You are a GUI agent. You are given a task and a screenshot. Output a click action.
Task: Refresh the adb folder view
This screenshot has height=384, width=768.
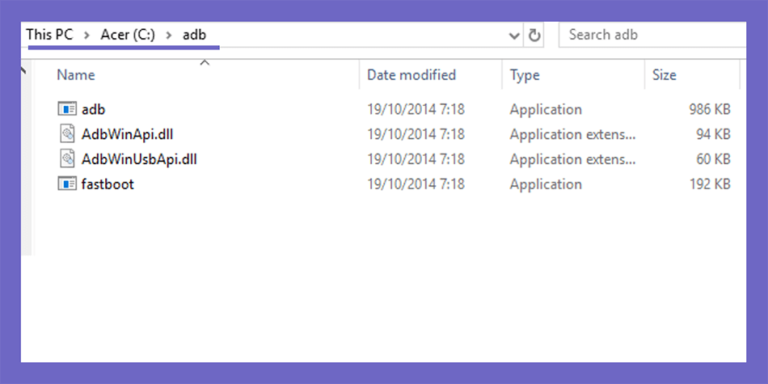534,35
